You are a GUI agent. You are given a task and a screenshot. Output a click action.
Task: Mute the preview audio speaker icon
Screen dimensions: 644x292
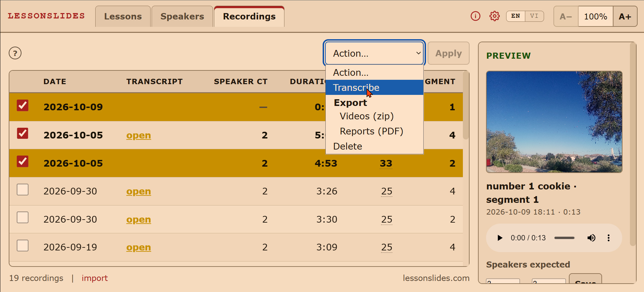pos(591,238)
